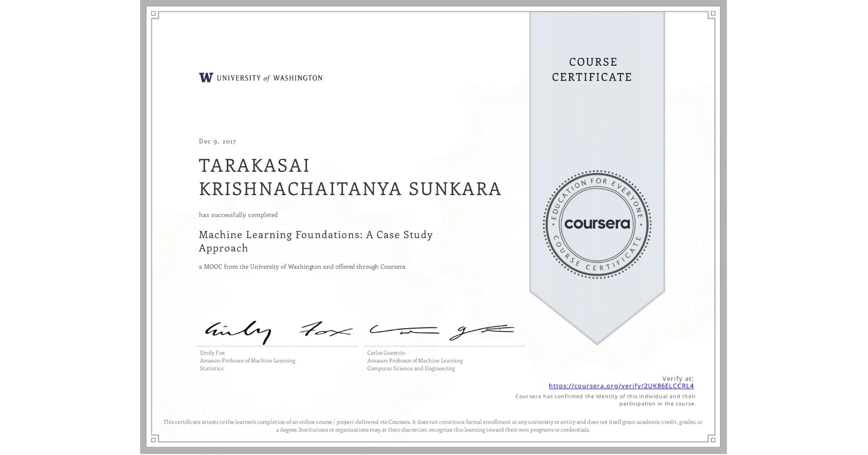Click 'UNIVERSITY of WASHINGTON' wordmark text
Screen dimensions: 868x455
click(269, 78)
